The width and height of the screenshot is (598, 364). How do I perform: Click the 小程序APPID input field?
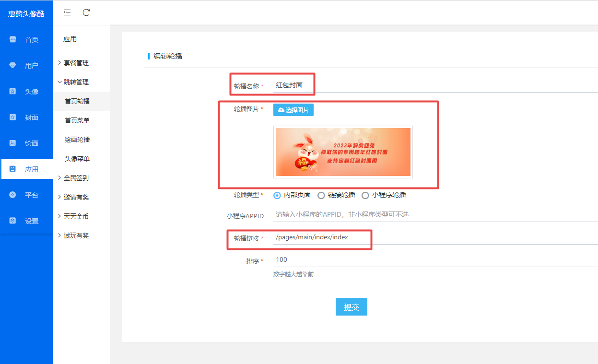[435, 215]
